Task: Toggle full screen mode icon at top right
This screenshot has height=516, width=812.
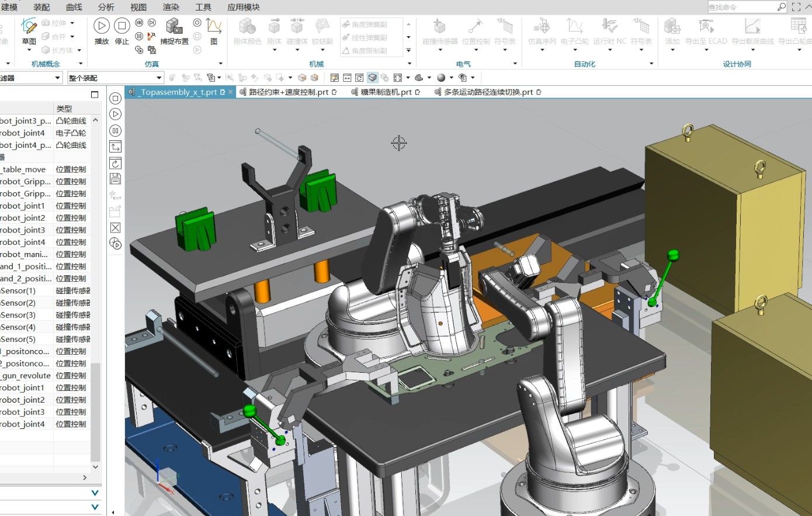Action: [796, 7]
